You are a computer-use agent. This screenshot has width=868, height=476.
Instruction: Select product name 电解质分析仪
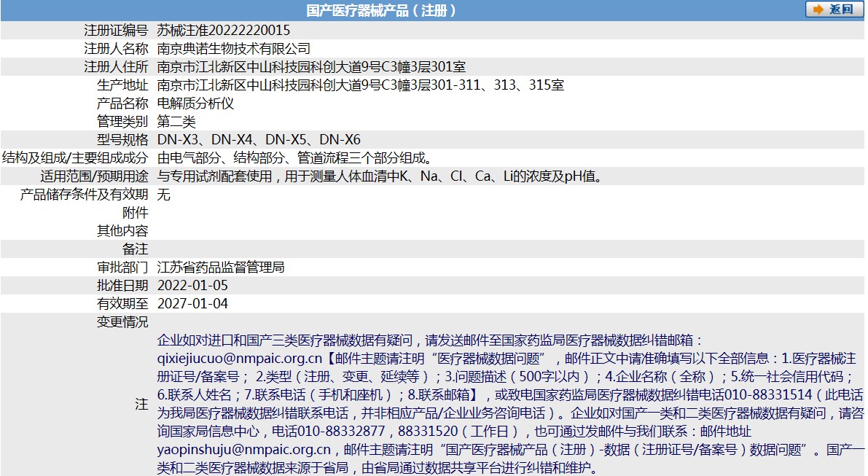195,104
